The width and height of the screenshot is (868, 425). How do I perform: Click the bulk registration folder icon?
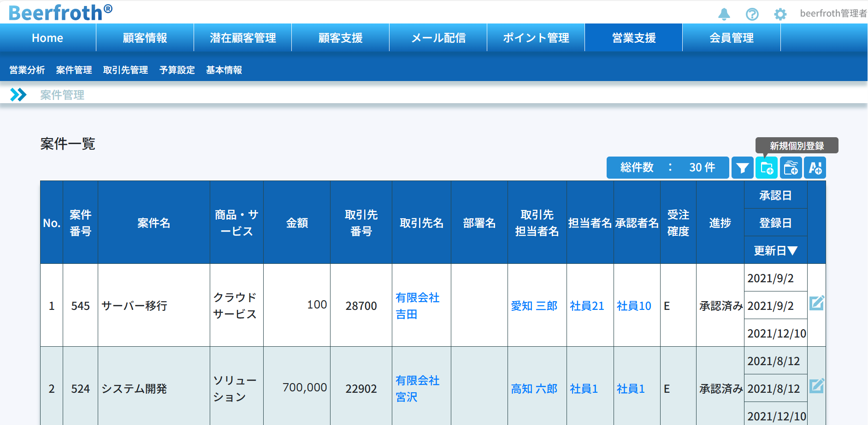(x=791, y=168)
